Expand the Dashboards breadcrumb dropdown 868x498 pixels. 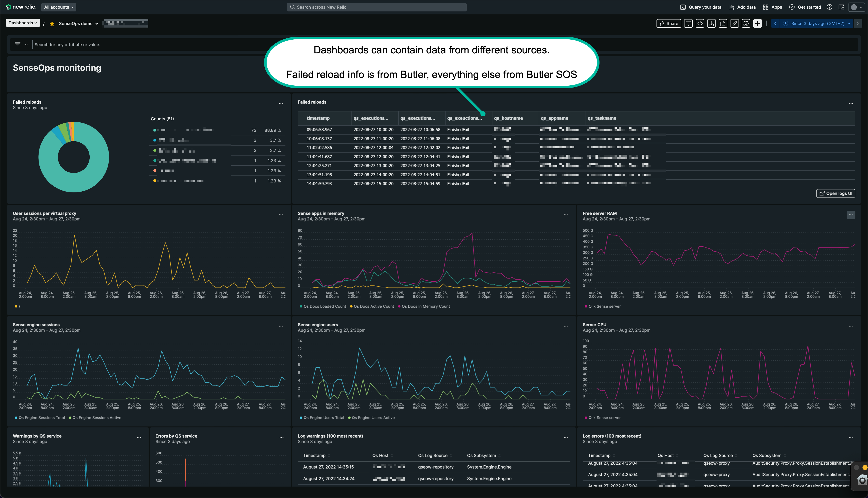(x=23, y=23)
